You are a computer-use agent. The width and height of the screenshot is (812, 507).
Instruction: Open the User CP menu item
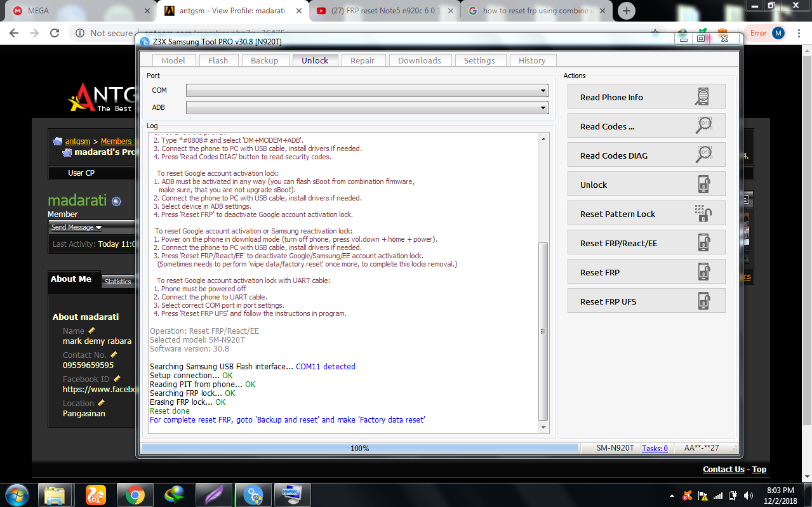pyautogui.click(x=81, y=173)
